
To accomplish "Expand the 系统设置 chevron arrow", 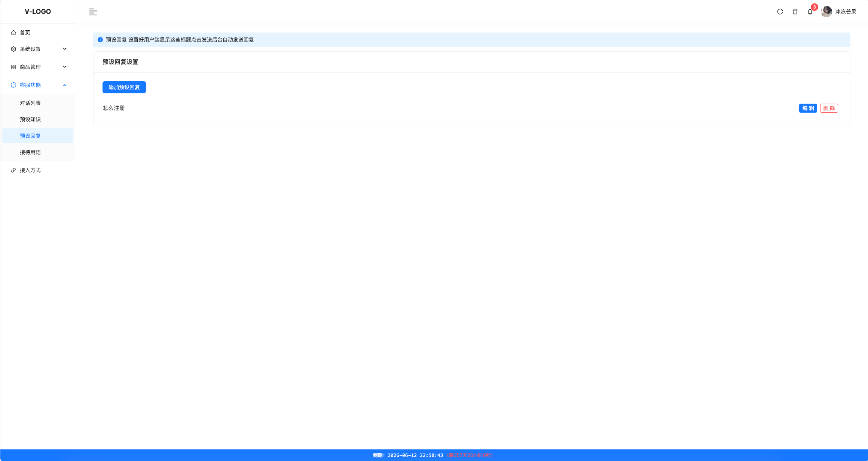I will (65, 49).
